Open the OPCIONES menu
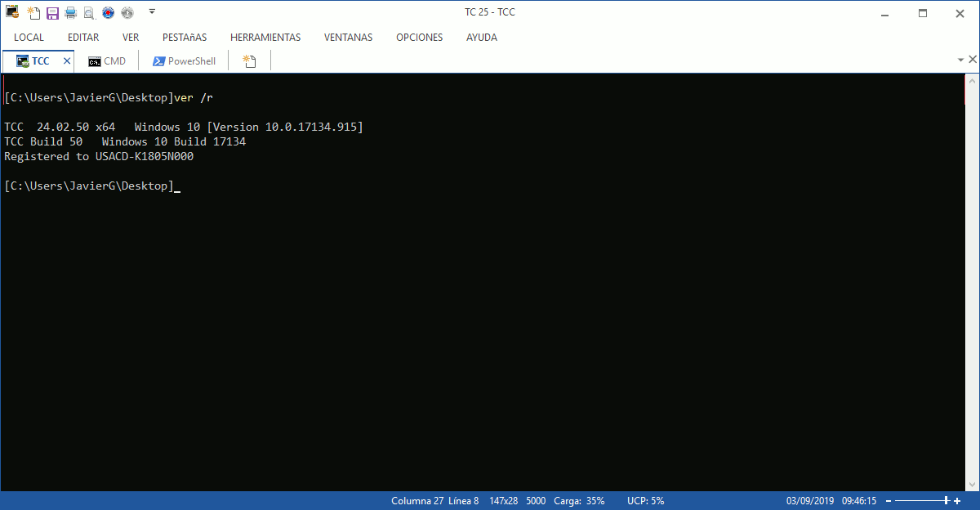 coord(420,38)
